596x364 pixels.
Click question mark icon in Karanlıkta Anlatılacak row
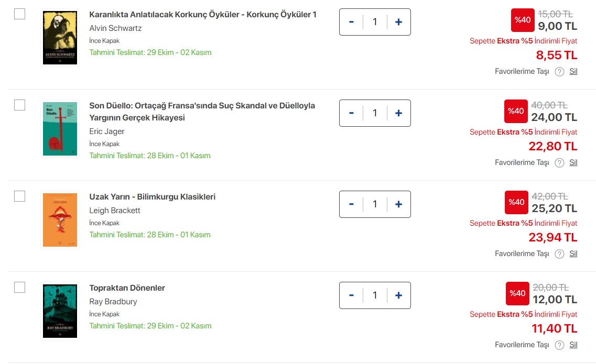559,72
